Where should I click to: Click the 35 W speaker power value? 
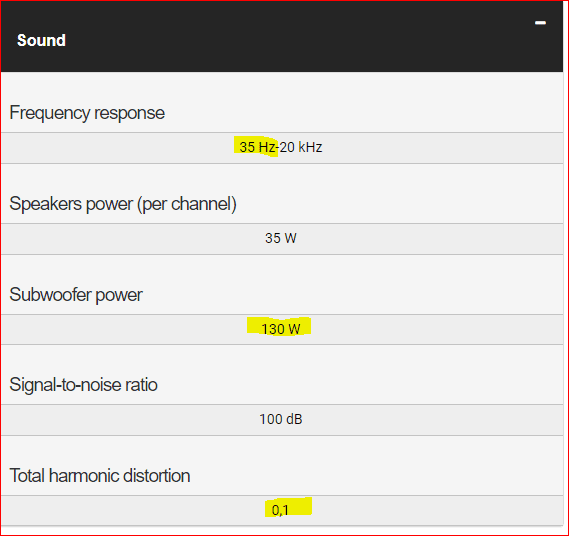coord(281,238)
